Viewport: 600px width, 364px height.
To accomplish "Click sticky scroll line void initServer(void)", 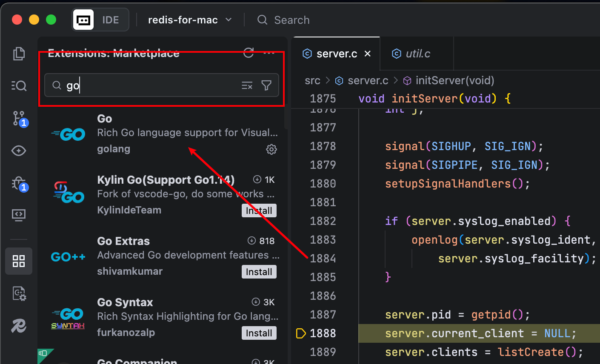I will tap(434, 99).
